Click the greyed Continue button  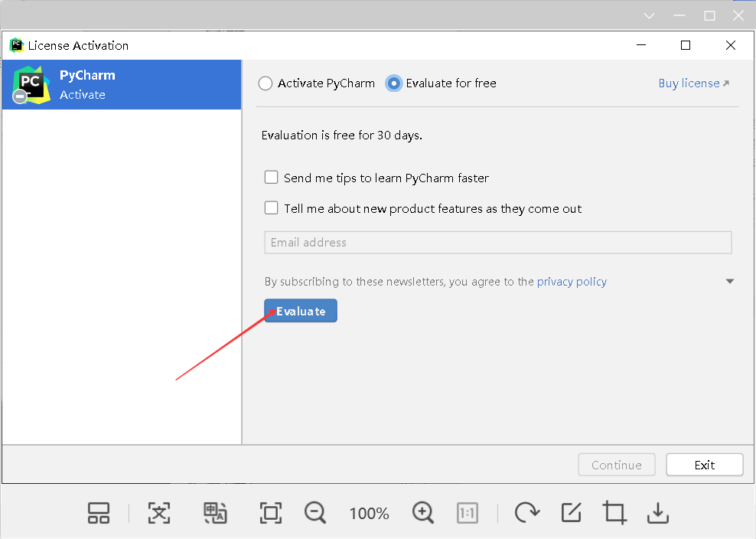tap(617, 465)
